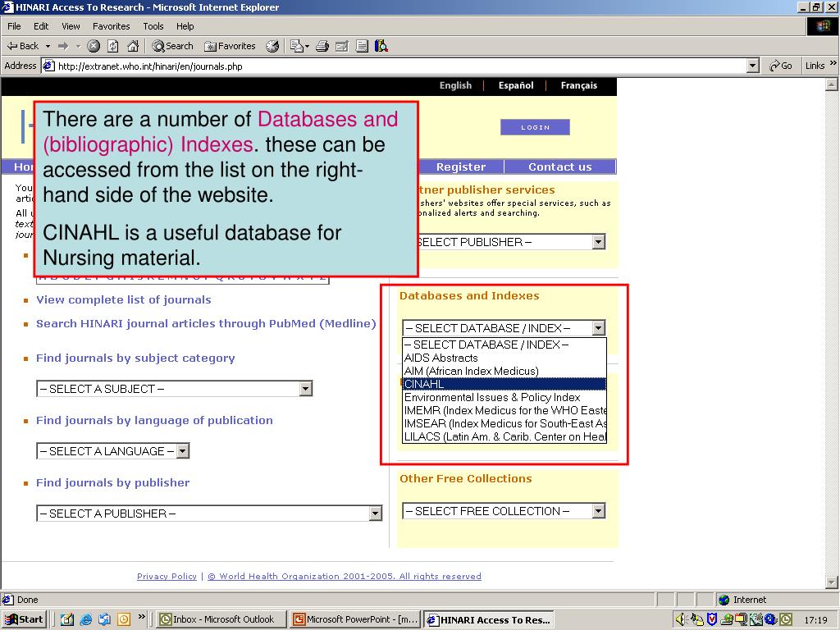Screen dimensions: 840x630
Task: Expand the quick launch overflow chevron
Action: pyautogui.click(x=141, y=617)
